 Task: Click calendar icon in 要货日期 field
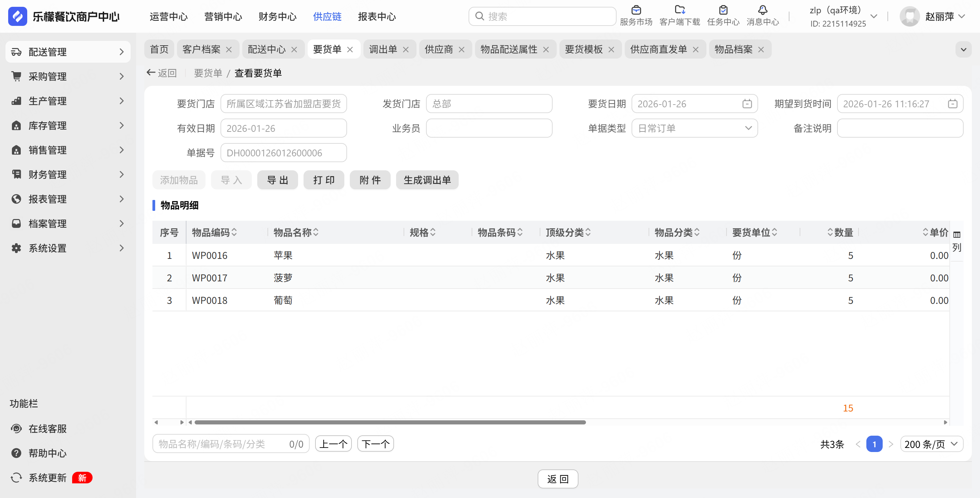[747, 104]
